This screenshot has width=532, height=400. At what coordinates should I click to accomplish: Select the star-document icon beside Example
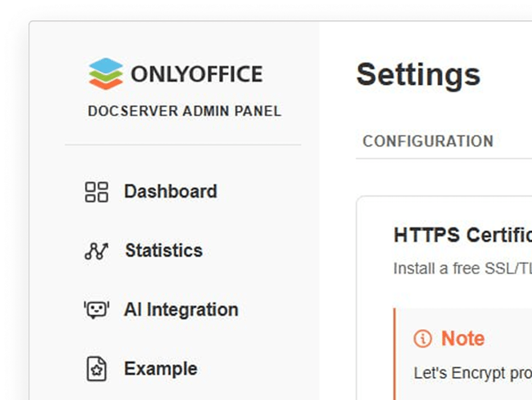pos(97,368)
